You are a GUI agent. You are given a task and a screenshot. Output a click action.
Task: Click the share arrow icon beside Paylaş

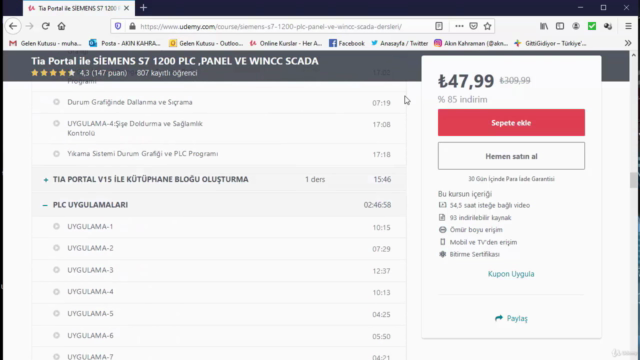tap(499, 318)
